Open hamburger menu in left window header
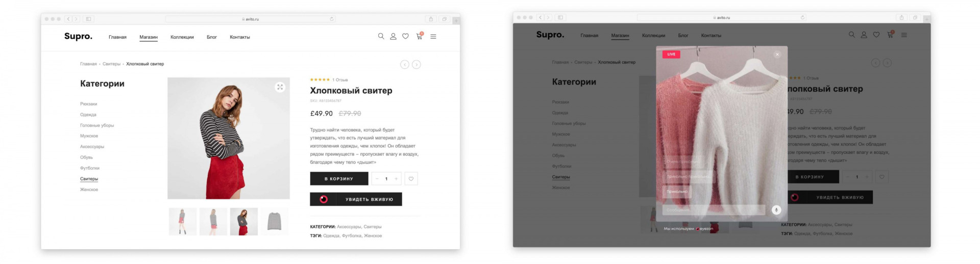The height and width of the screenshot is (264, 980). (433, 37)
